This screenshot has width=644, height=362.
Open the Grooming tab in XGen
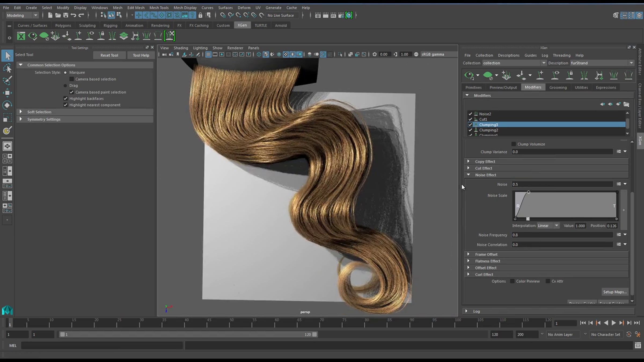(558, 87)
